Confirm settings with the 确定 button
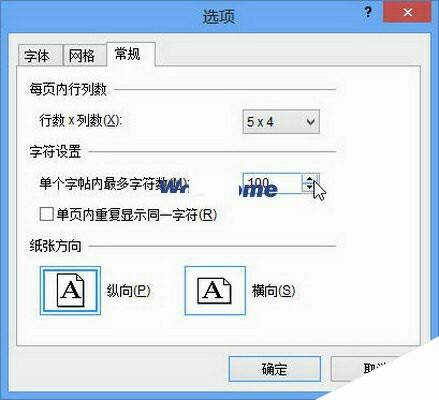 [x=275, y=369]
